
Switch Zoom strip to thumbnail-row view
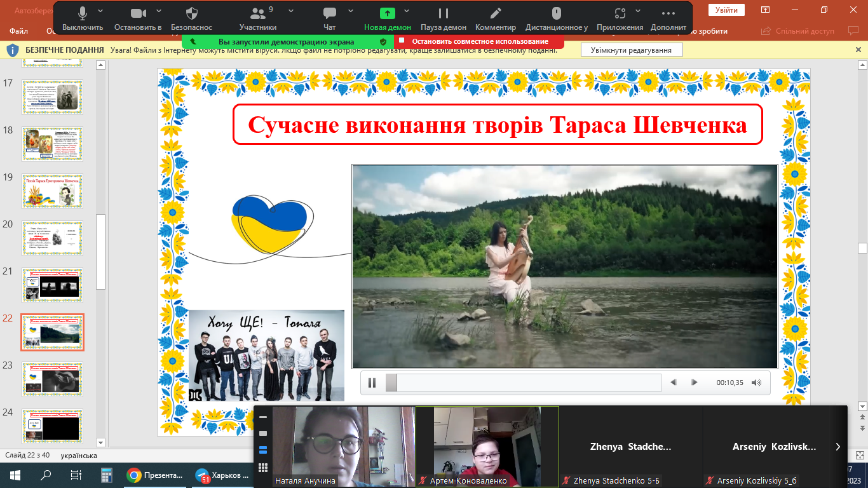(263, 450)
